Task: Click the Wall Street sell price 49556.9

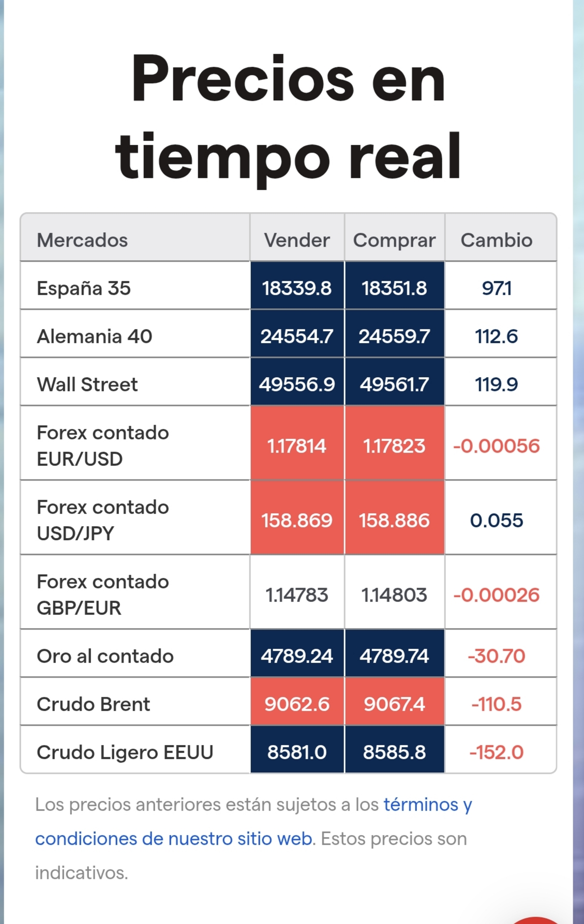Action: click(x=297, y=384)
